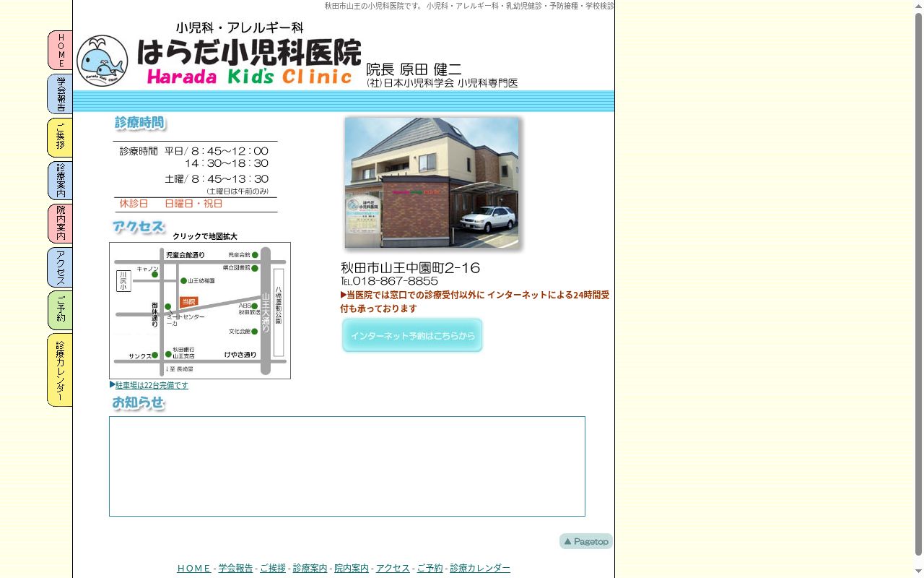Click the クリックで地図拡大 caption
Screen dimensions: 924x578
pos(205,236)
